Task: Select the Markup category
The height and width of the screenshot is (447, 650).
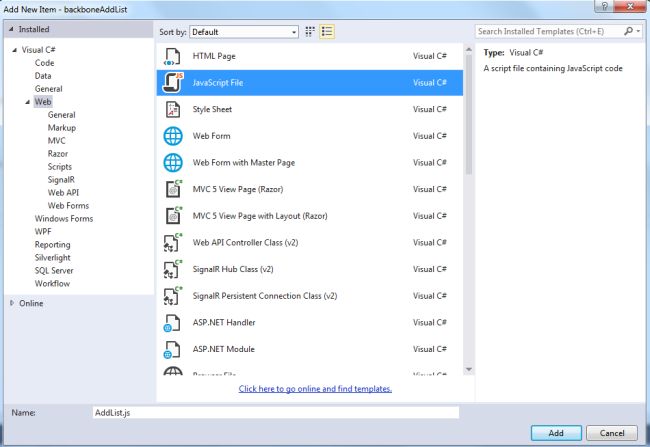Action: point(62,128)
